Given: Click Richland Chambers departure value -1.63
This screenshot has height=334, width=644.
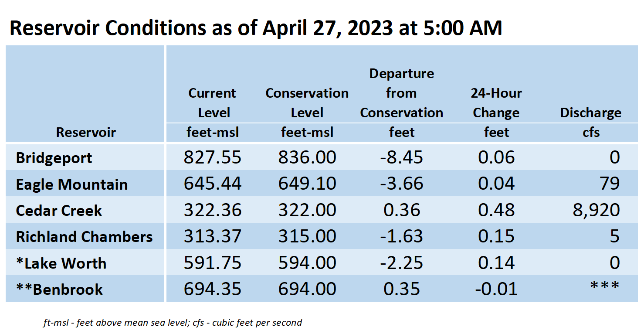Looking at the screenshot, I should pos(401,236).
